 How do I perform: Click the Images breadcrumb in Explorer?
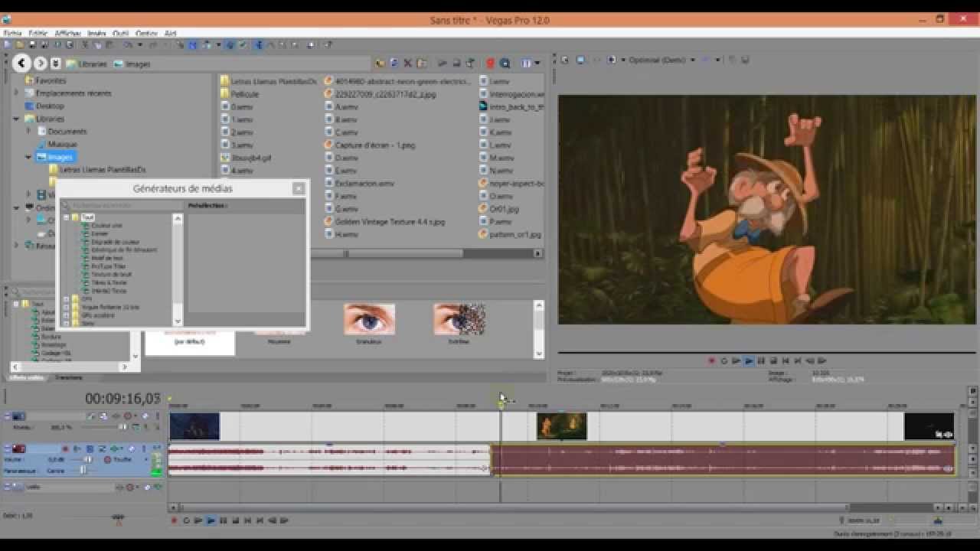[x=138, y=64]
